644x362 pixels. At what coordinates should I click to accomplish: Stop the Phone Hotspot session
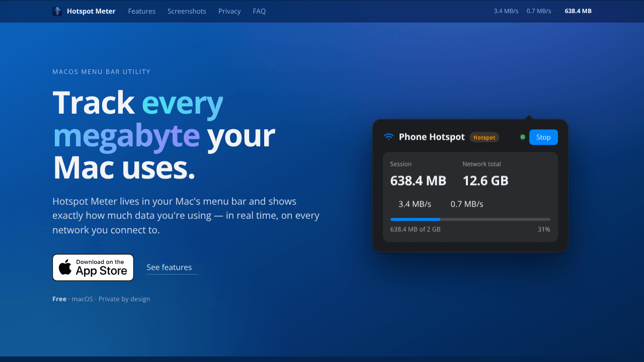pyautogui.click(x=543, y=137)
